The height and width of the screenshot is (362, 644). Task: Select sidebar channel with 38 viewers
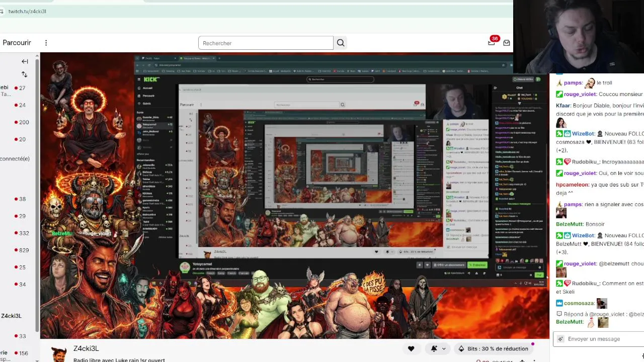point(20,199)
